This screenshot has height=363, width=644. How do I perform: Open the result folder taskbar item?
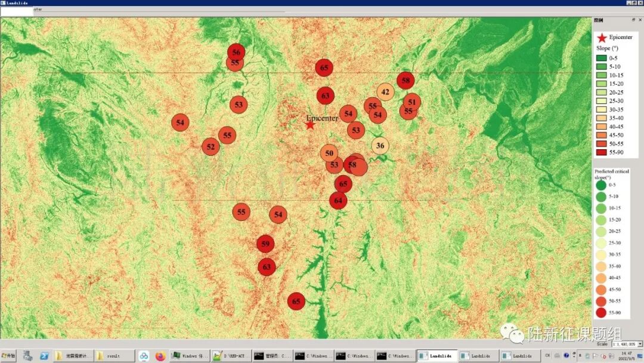point(114,356)
